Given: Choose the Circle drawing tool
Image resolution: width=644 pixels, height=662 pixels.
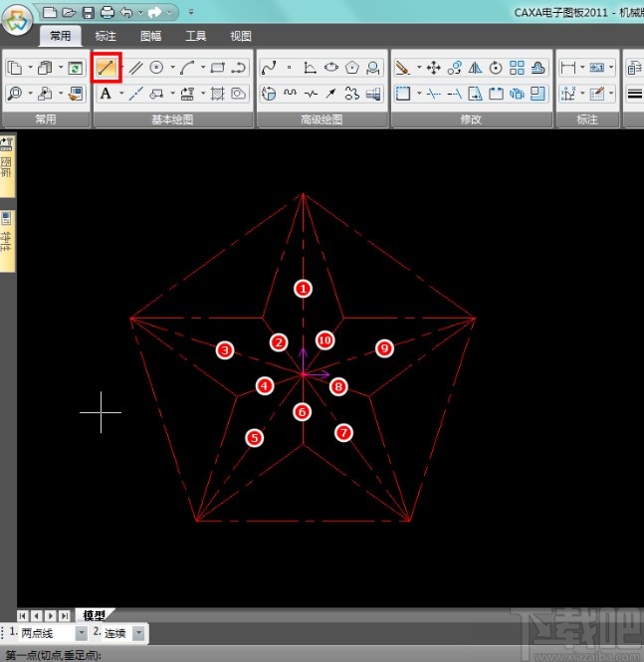Looking at the screenshot, I should (156, 68).
